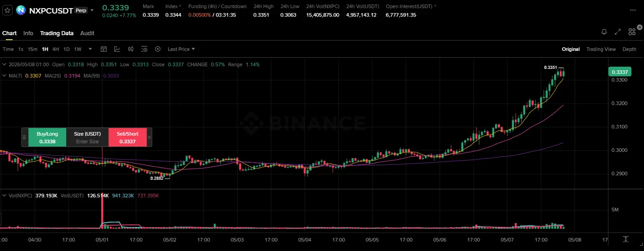Switch to the Info tab
The image size is (644, 251).
click(x=28, y=33)
